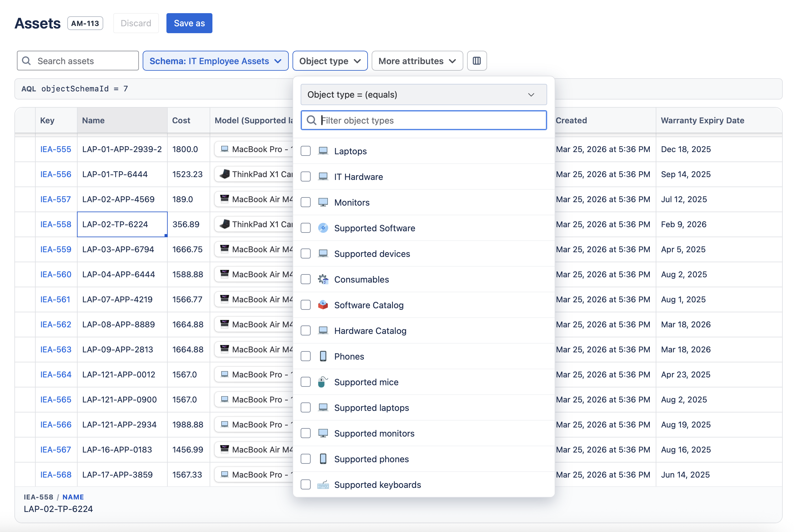
Task: Click the magnifier icon in Search assets
Action: 27,61
